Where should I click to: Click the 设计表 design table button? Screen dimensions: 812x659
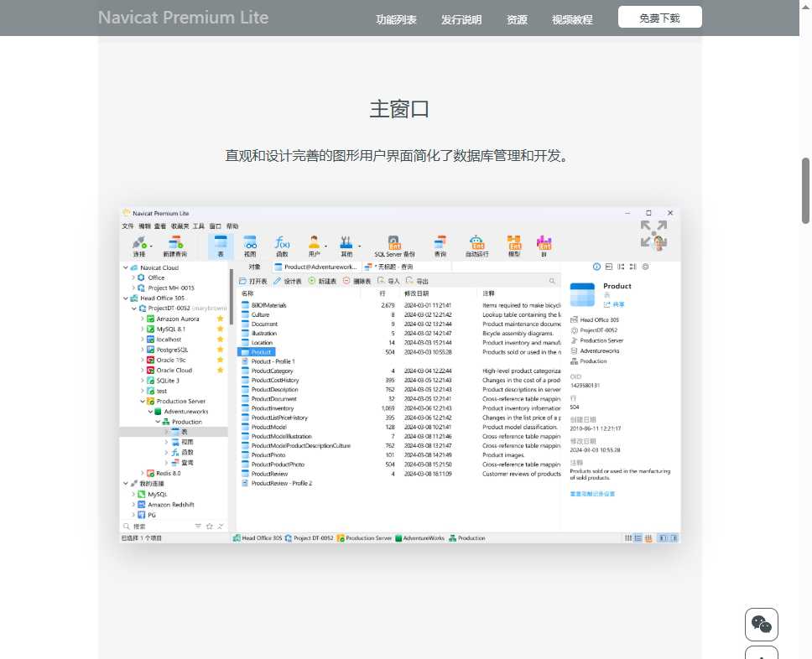tap(288, 281)
